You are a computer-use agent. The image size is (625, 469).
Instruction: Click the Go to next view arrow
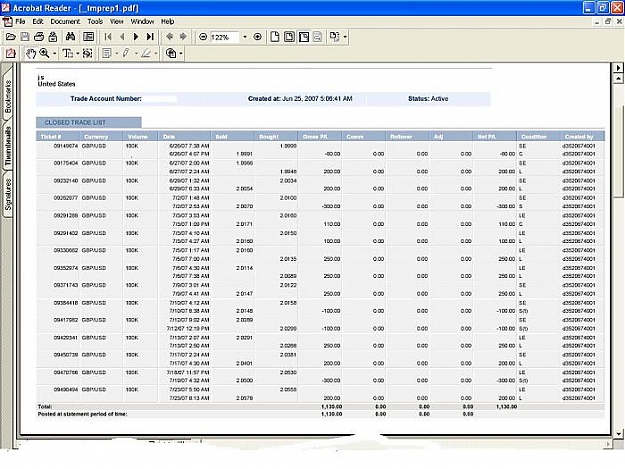pos(183,37)
